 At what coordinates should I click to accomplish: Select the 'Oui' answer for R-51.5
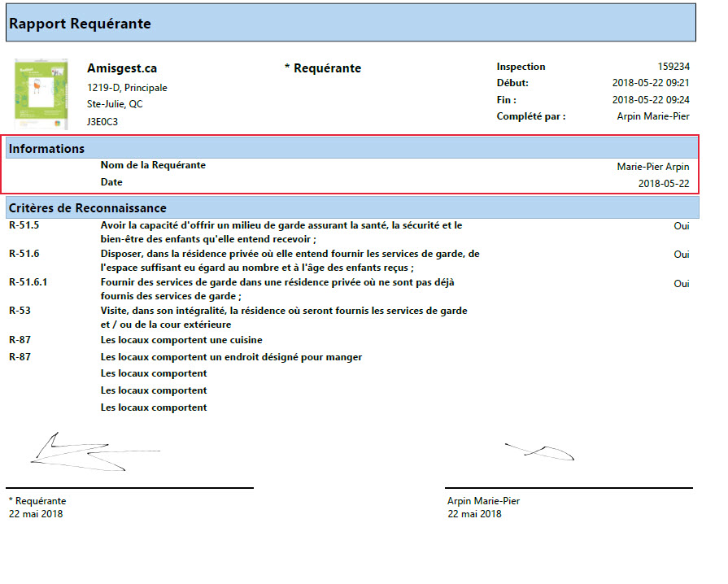pyautogui.click(x=682, y=226)
